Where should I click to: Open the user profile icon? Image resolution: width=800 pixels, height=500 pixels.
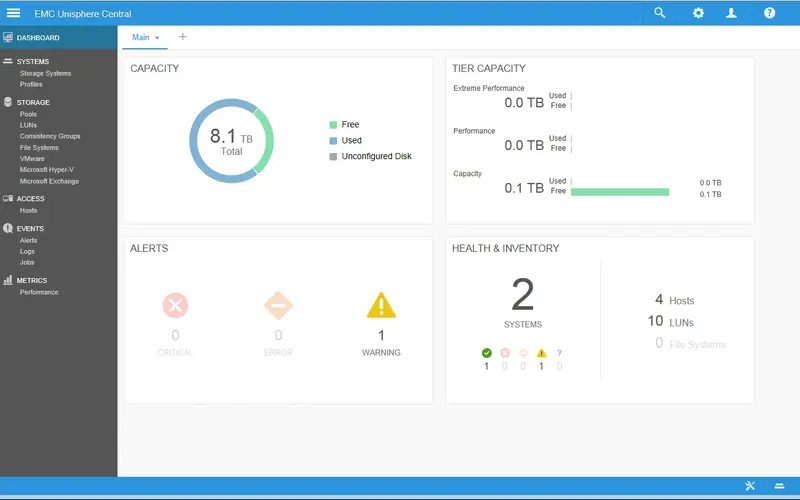coord(731,13)
